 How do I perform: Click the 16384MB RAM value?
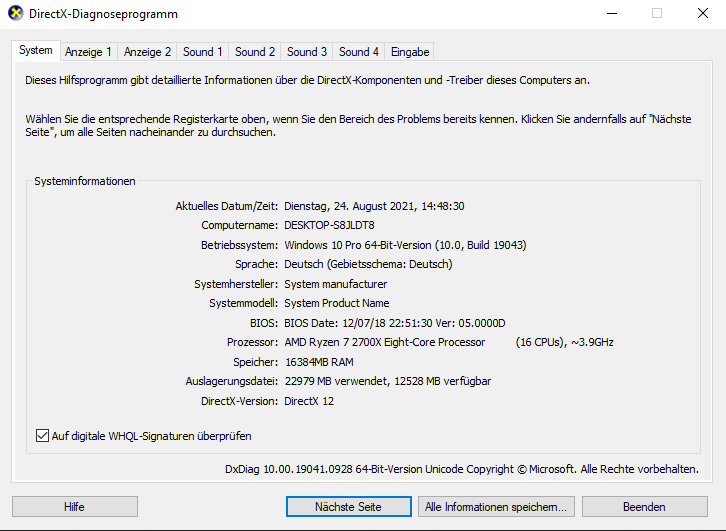point(319,362)
